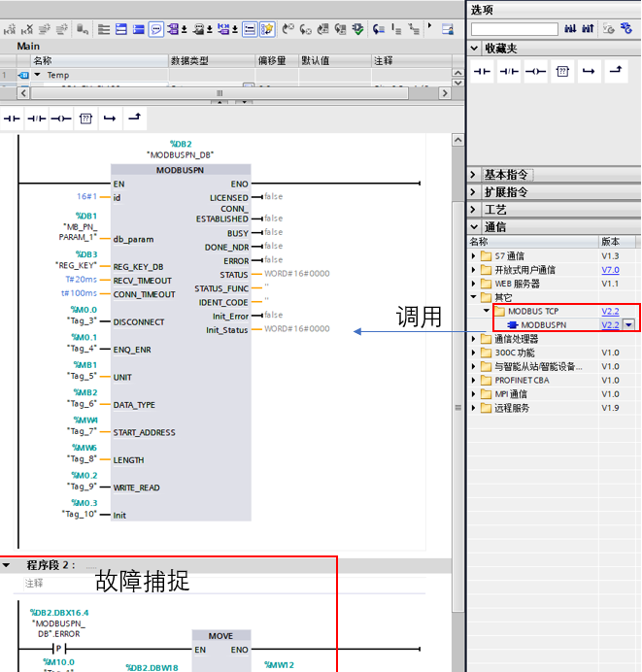The image size is (642, 672).
Task: Expand the 扩展指令 section
Action: pos(473,192)
